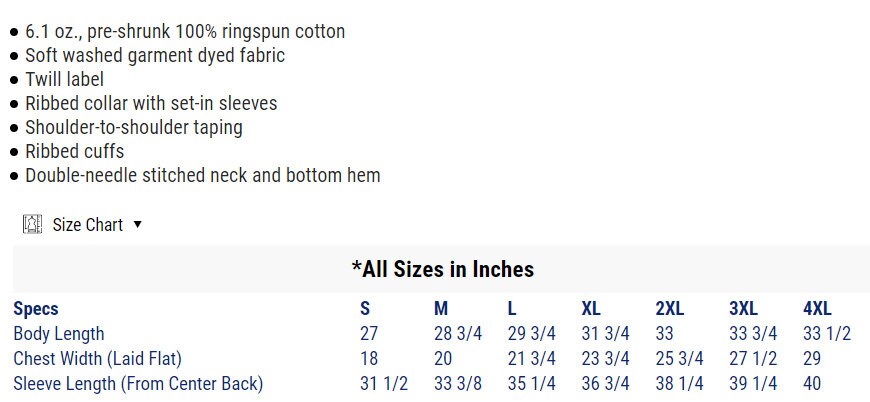870x402 pixels.
Task: Click the Size Chart shirt icon
Action: [x=32, y=224]
